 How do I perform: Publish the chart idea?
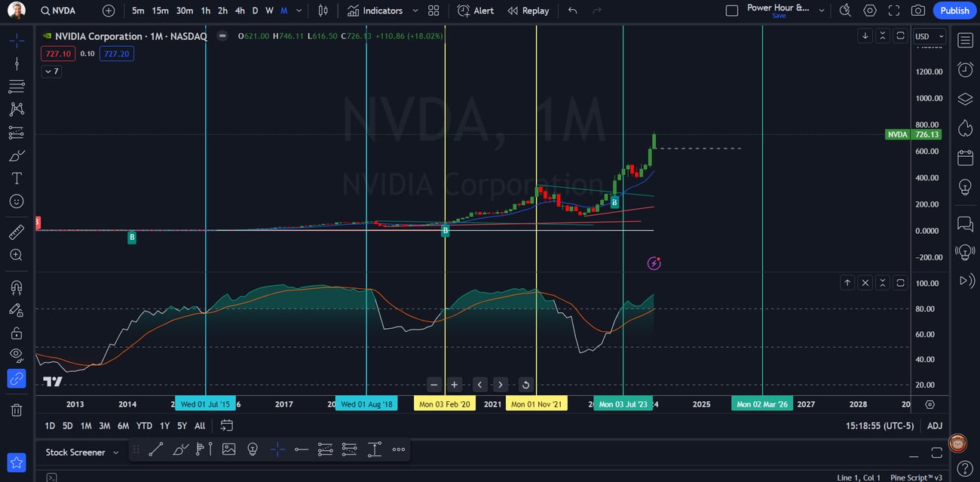click(x=954, y=11)
